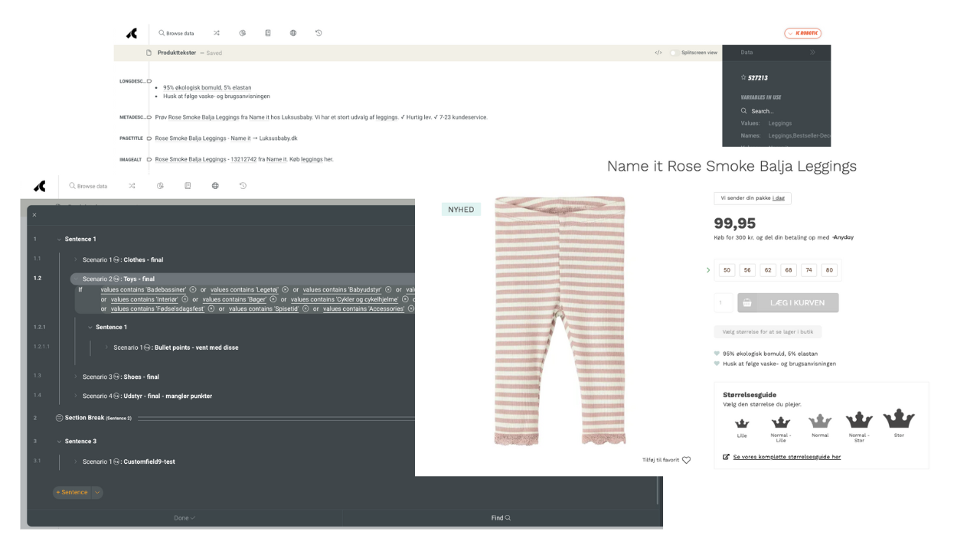This screenshot has width=980, height=551.
Task: Click the IMAGEALT field label
Action: (131, 160)
